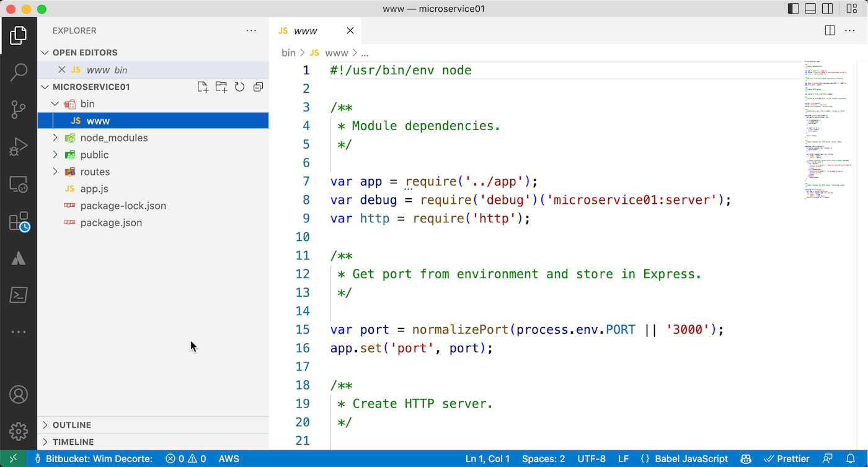Click 'microservice01:server' string on line 8
Image resolution: width=868 pixels, height=467 pixels.
(634, 200)
